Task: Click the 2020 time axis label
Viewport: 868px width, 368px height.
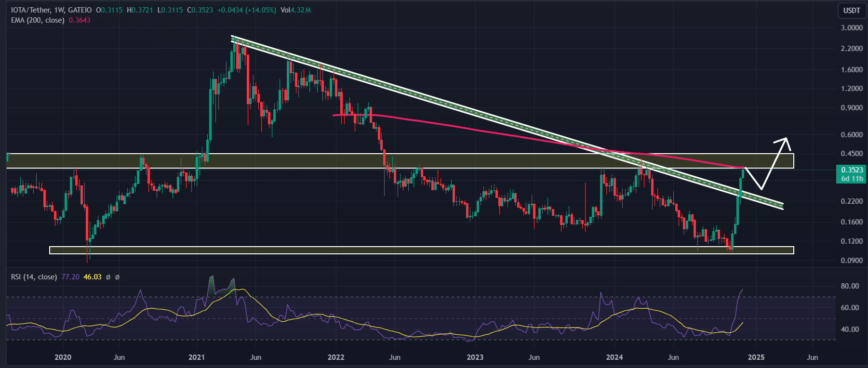Action: pyautogui.click(x=63, y=357)
